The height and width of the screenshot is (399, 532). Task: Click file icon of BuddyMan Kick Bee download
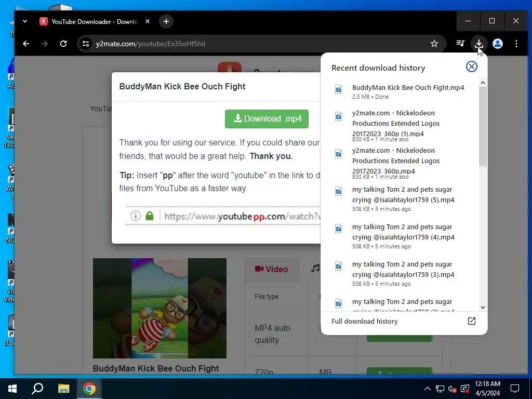[338, 89]
